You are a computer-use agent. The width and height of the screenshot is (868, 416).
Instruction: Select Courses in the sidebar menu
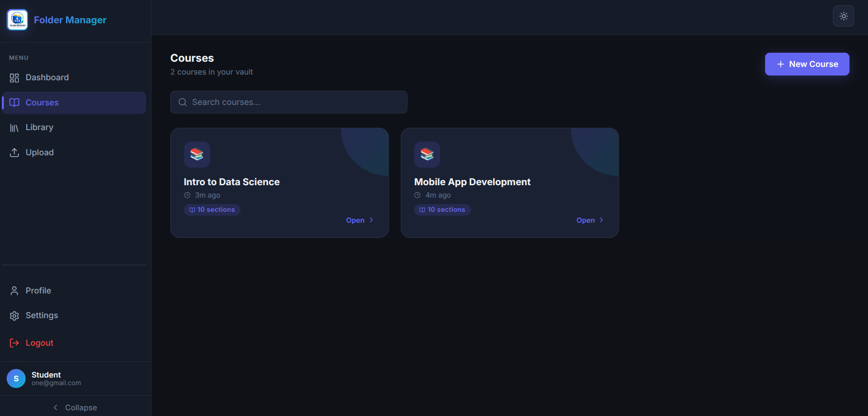point(74,103)
